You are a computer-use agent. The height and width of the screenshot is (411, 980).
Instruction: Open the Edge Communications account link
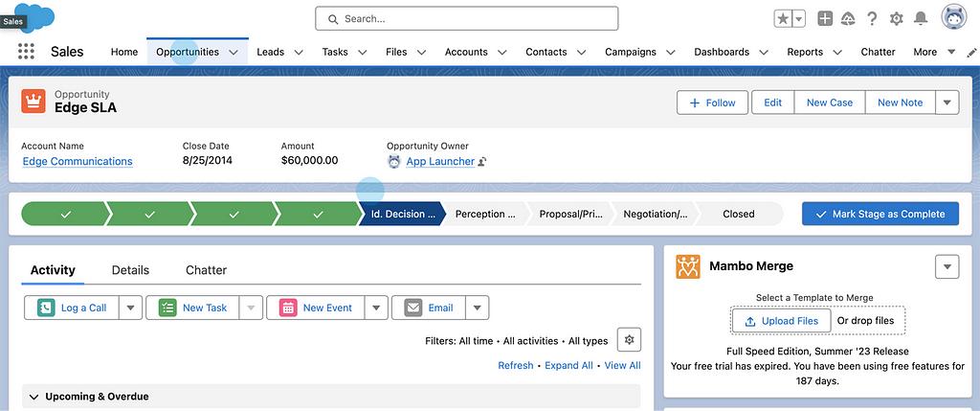pyautogui.click(x=78, y=161)
